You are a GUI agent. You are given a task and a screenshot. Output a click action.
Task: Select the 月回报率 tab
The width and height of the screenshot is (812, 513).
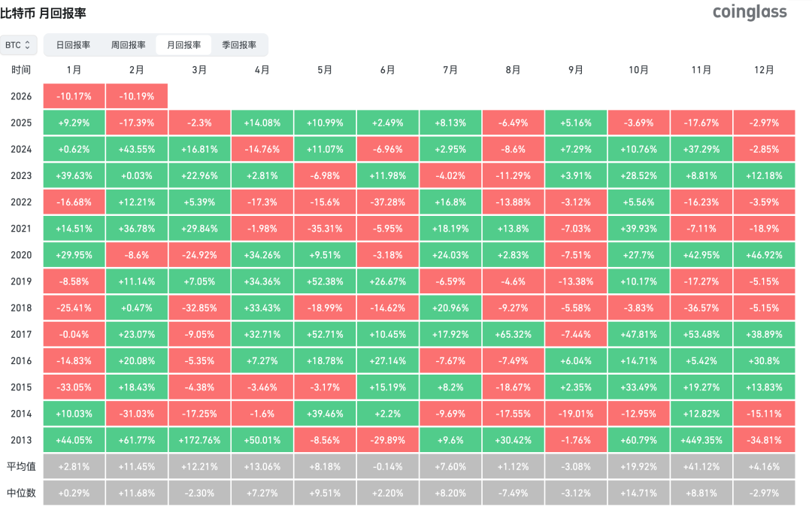click(x=184, y=45)
